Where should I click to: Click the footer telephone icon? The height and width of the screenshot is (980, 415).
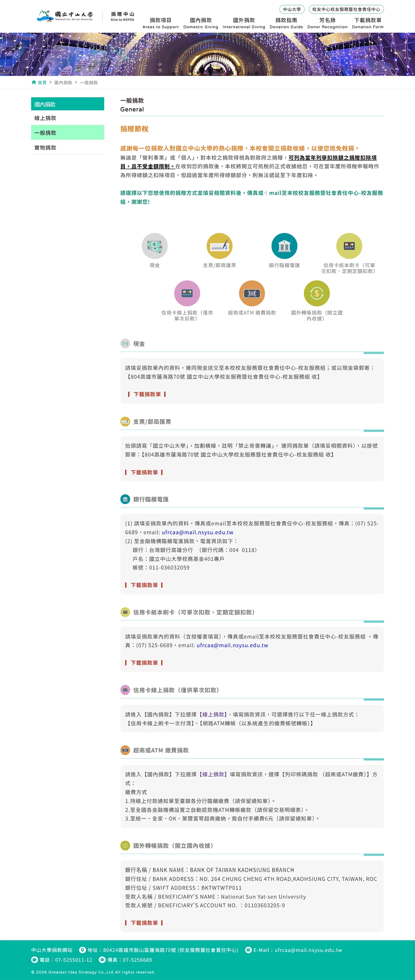(x=34, y=960)
